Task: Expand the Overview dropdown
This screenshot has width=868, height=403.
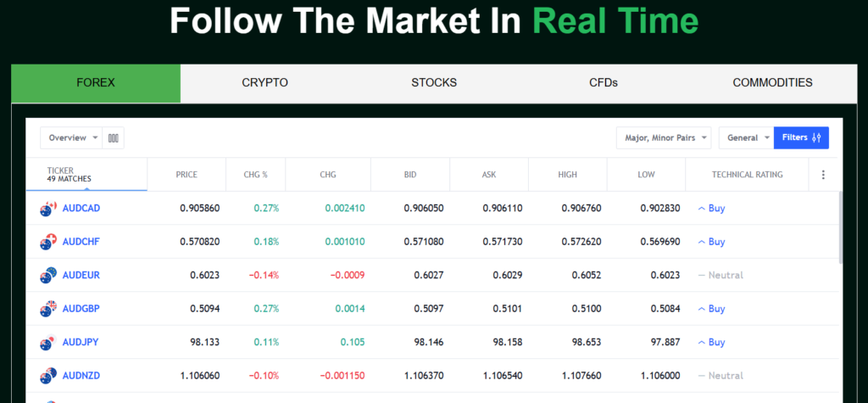Action: pos(71,137)
